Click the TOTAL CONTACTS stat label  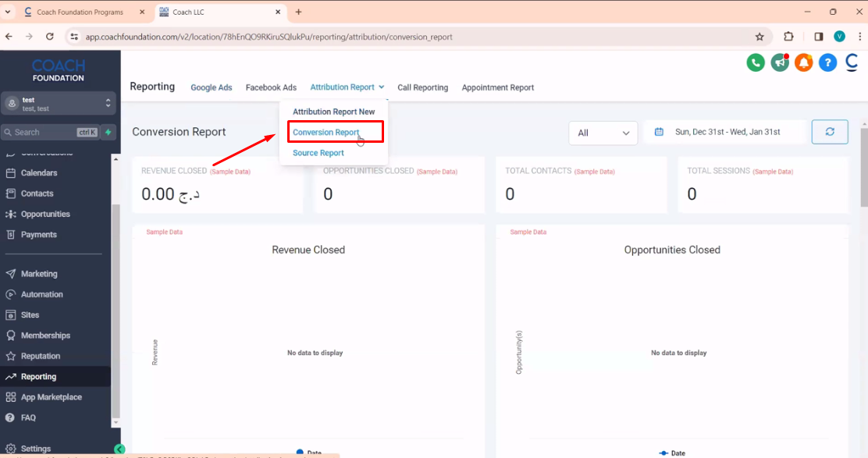tap(538, 171)
